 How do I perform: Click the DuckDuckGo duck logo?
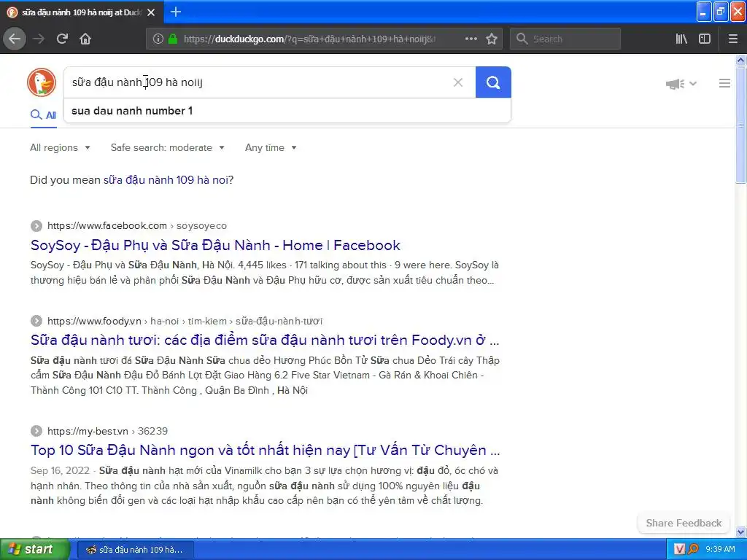[x=42, y=82]
